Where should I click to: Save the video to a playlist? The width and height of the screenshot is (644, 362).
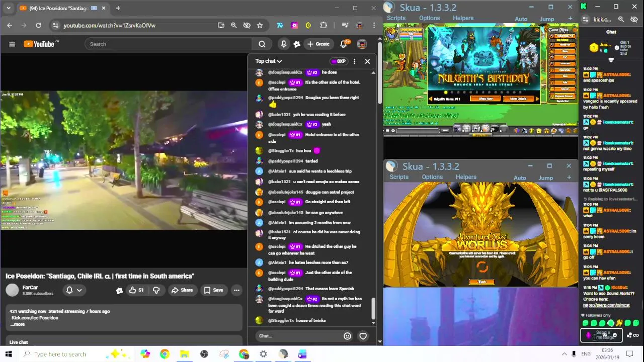[213, 290]
